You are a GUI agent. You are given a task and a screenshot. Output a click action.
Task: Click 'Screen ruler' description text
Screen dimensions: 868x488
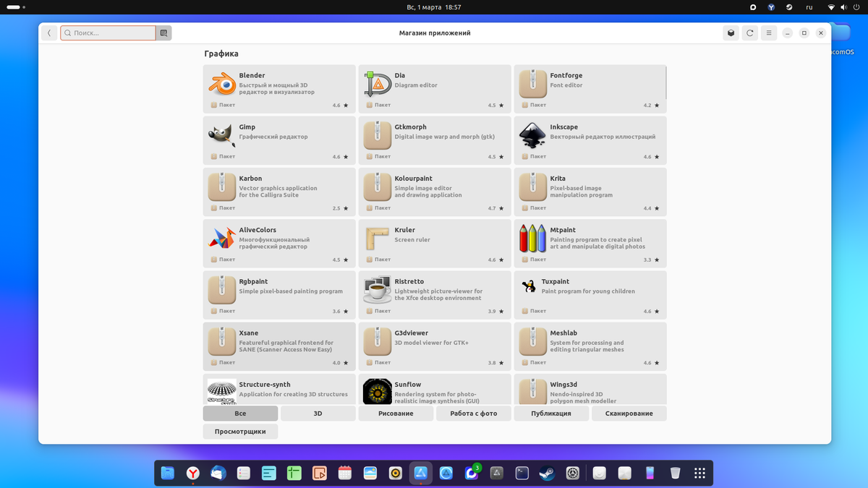(412, 240)
